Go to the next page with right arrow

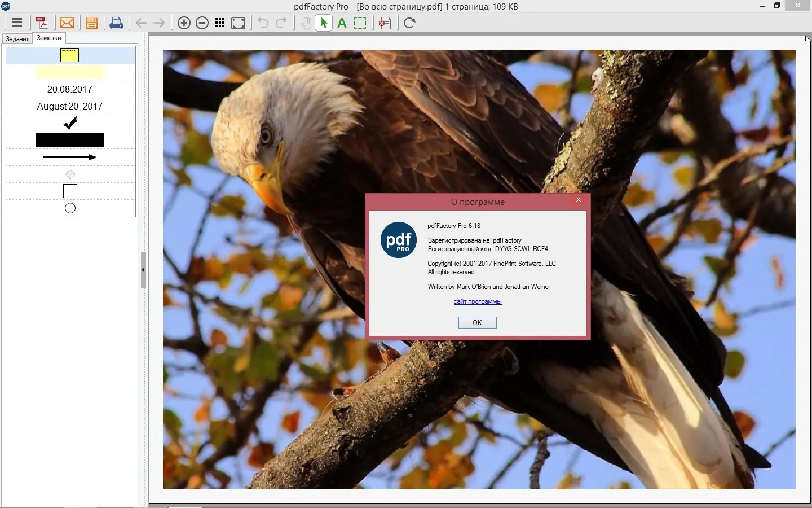pyautogui.click(x=159, y=23)
